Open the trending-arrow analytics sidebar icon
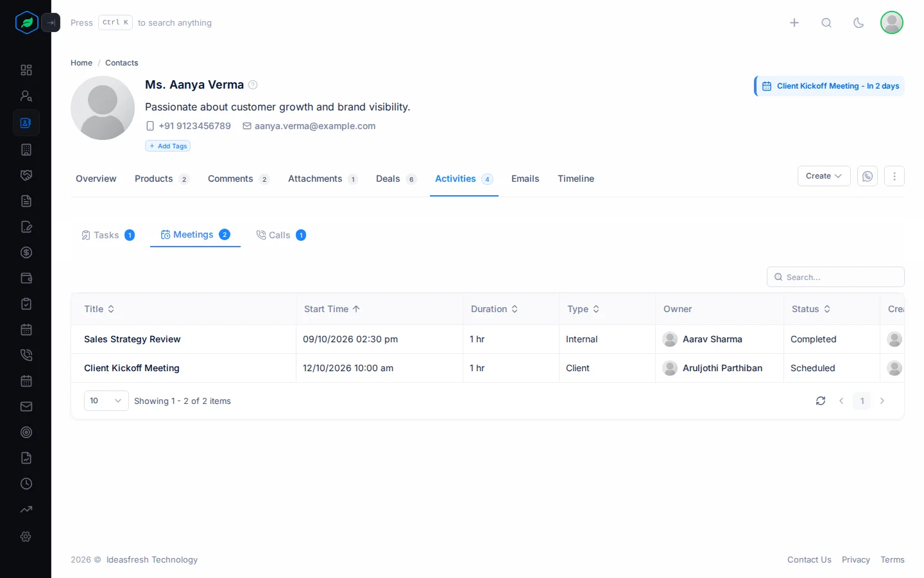This screenshot has height=578, width=924. pyautogui.click(x=26, y=509)
